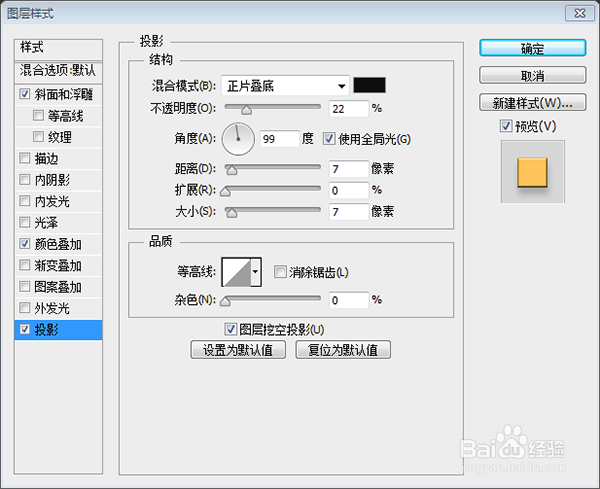This screenshot has width=600, height=489.
Task: Click the 大小 slider handle
Action: pos(232,213)
